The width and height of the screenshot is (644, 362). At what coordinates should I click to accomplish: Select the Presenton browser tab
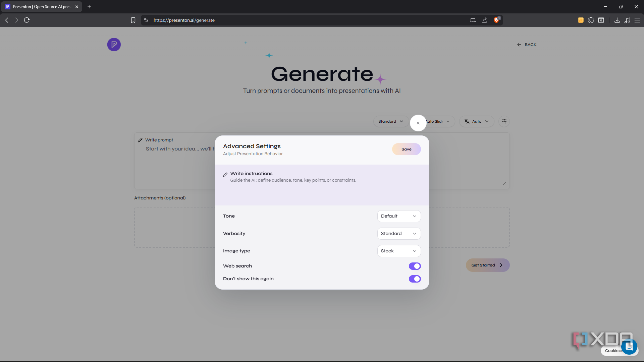pyautogui.click(x=42, y=7)
